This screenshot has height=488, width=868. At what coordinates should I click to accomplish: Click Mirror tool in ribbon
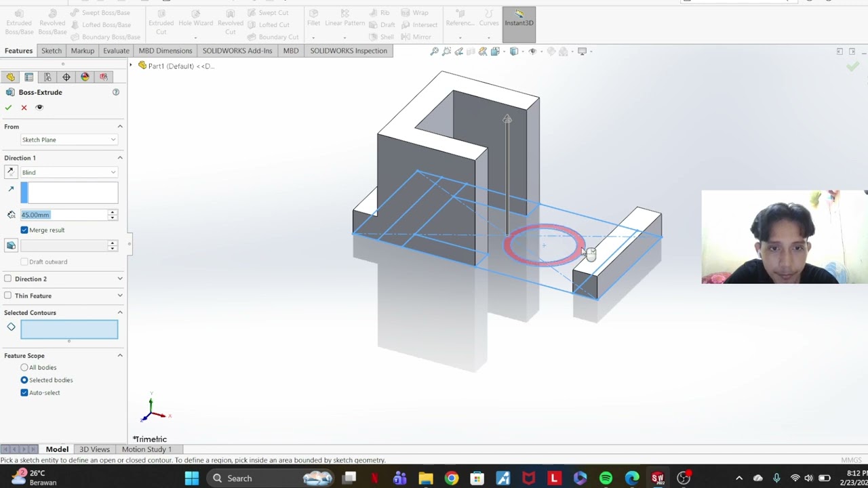click(x=416, y=37)
